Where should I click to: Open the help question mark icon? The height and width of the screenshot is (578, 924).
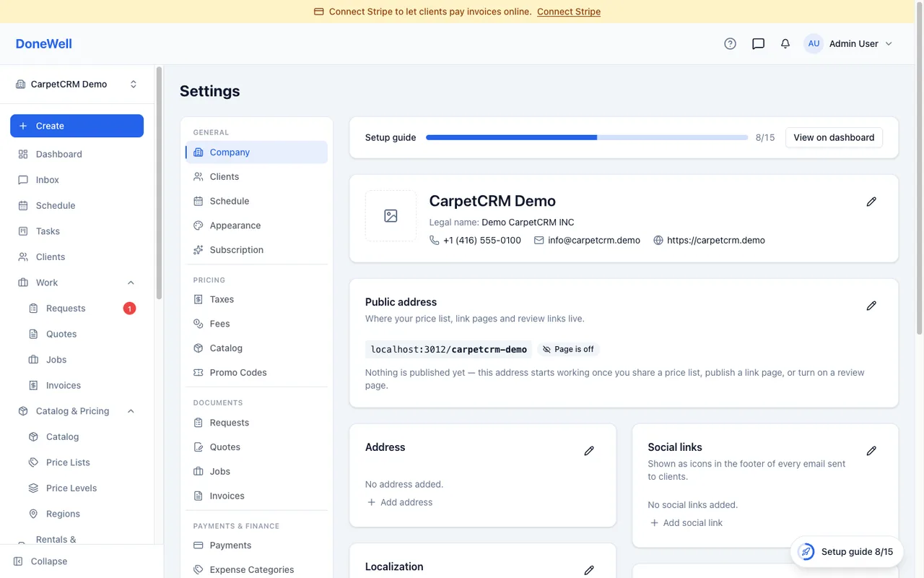click(730, 43)
